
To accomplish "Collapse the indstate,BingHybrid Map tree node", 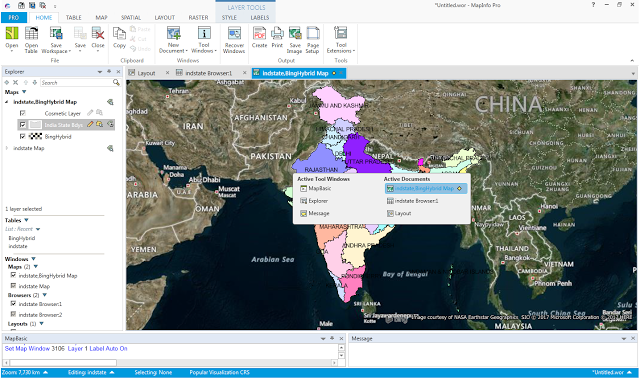I will pyautogui.click(x=7, y=102).
